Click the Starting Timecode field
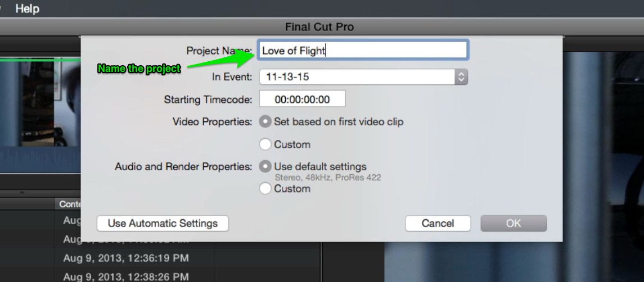644x282 pixels. click(302, 99)
